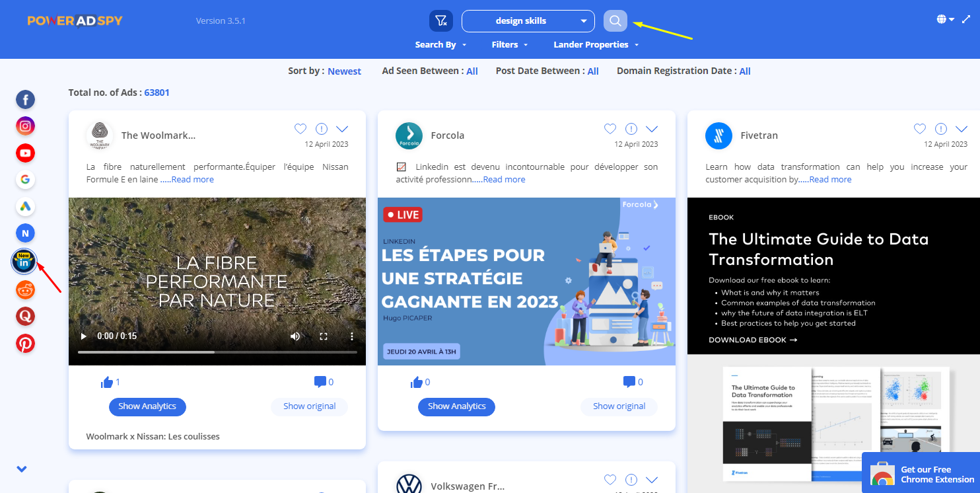Select the Instagram platform icon in sidebar

coord(25,126)
